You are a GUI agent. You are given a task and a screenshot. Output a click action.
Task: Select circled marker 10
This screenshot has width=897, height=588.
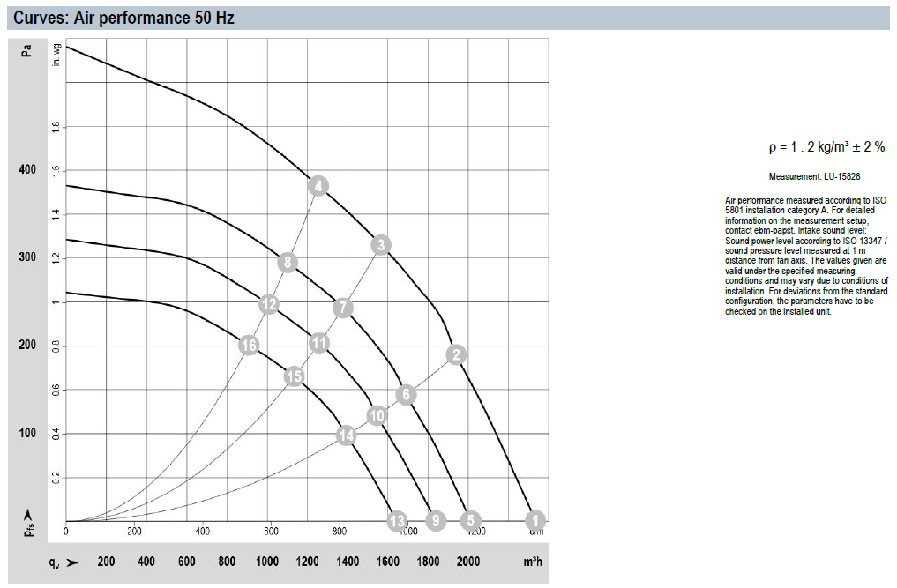pyautogui.click(x=377, y=415)
